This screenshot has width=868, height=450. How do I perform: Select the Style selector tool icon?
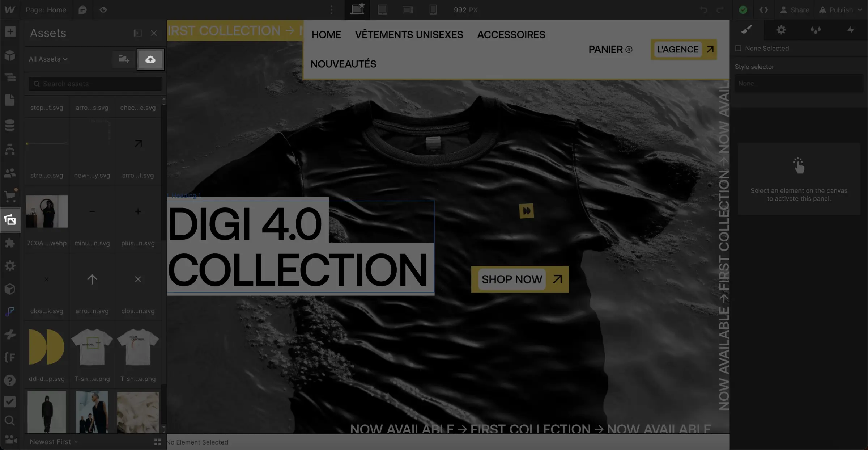[747, 30]
